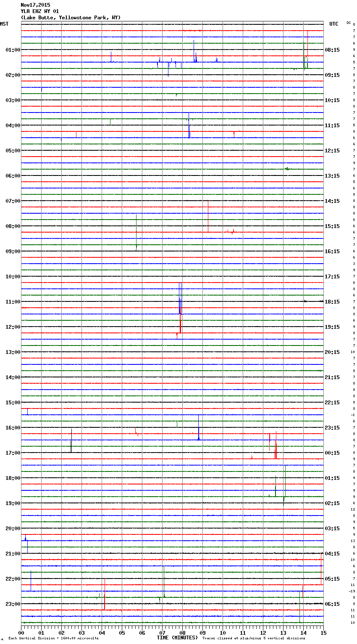357x644 pixels.
Task: Click minute tick 15 on time axis
Action: click(x=323, y=633)
